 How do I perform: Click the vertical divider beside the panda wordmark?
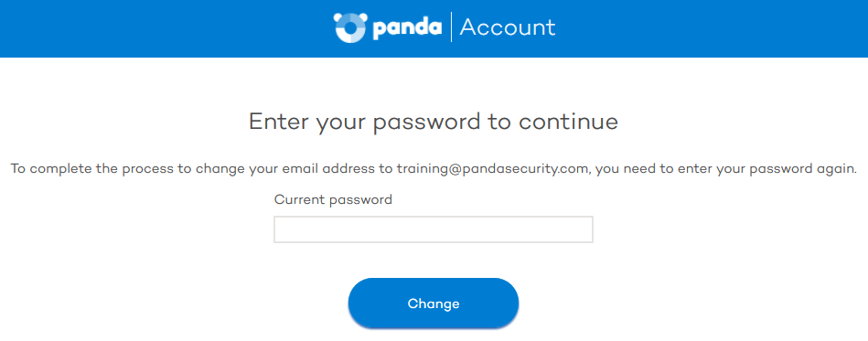[x=451, y=27]
